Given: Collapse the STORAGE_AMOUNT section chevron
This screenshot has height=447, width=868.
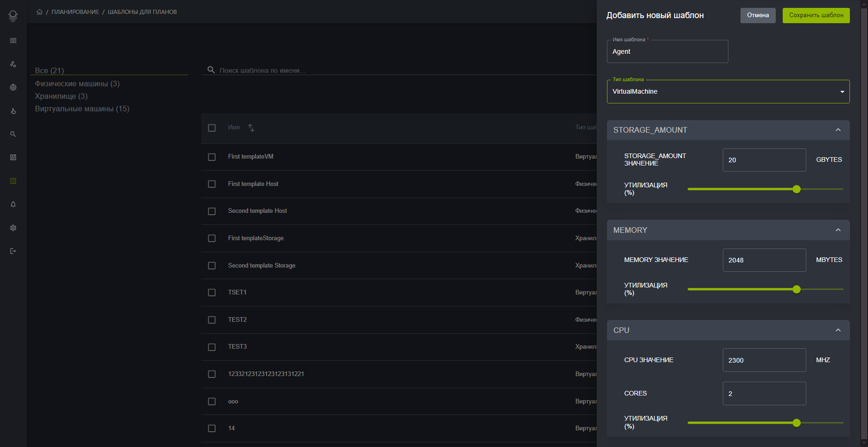Looking at the screenshot, I should coord(838,130).
